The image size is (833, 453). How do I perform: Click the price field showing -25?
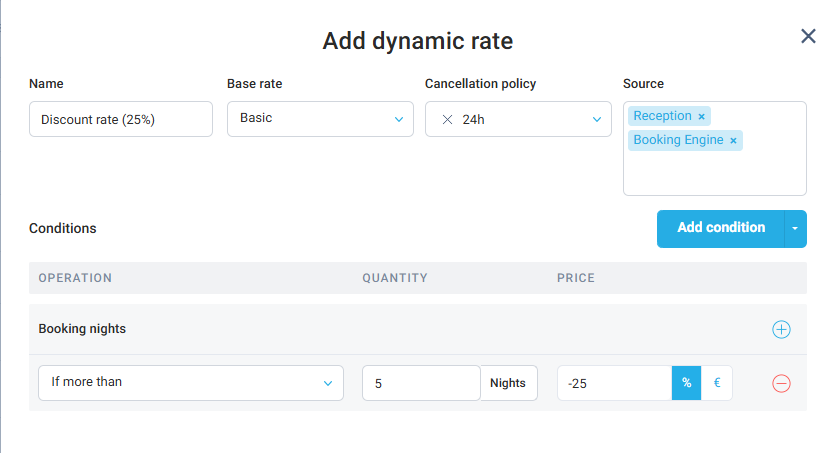point(613,383)
